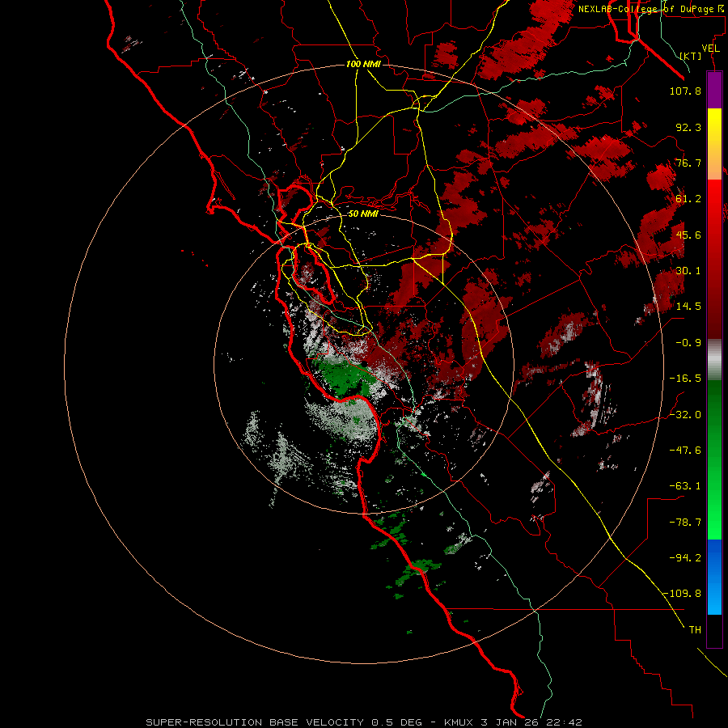Viewport: 728px width, 728px height.
Task: Click the -32.0 value on velocity scale
Action: (685, 415)
